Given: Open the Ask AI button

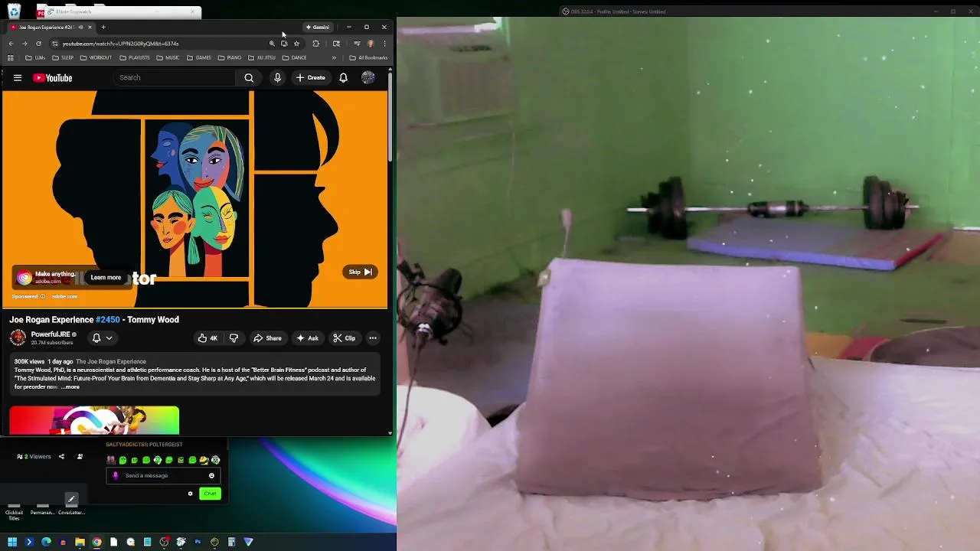Looking at the screenshot, I should [308, 337].
